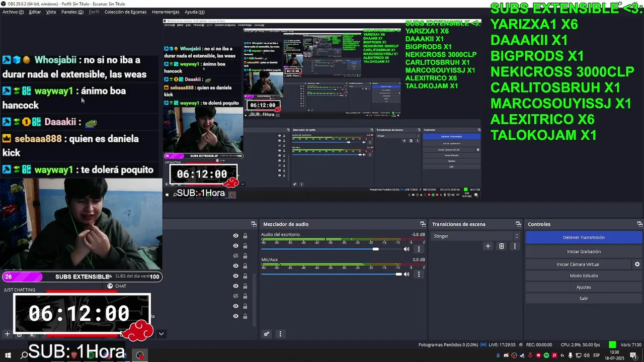Open the taskbar clock showing 13:30

[614, 355]
